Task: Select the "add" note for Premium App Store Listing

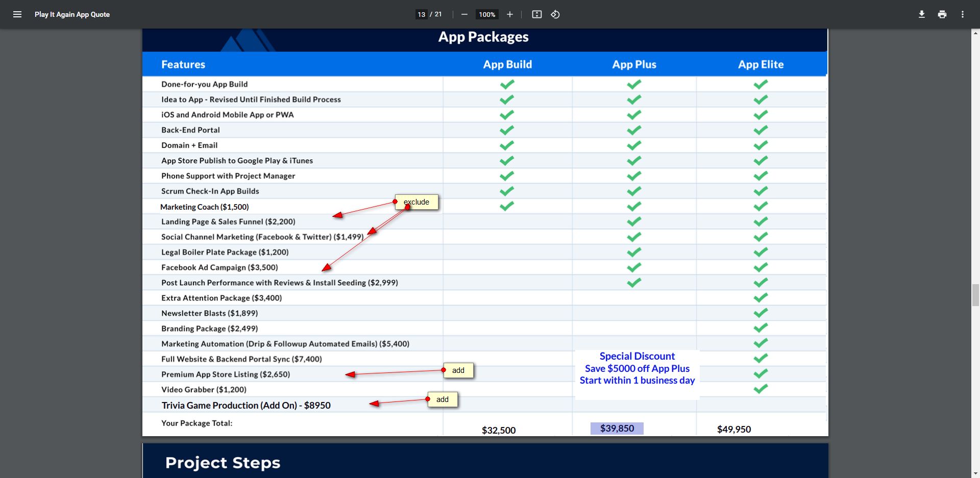Action: (458, 370)
